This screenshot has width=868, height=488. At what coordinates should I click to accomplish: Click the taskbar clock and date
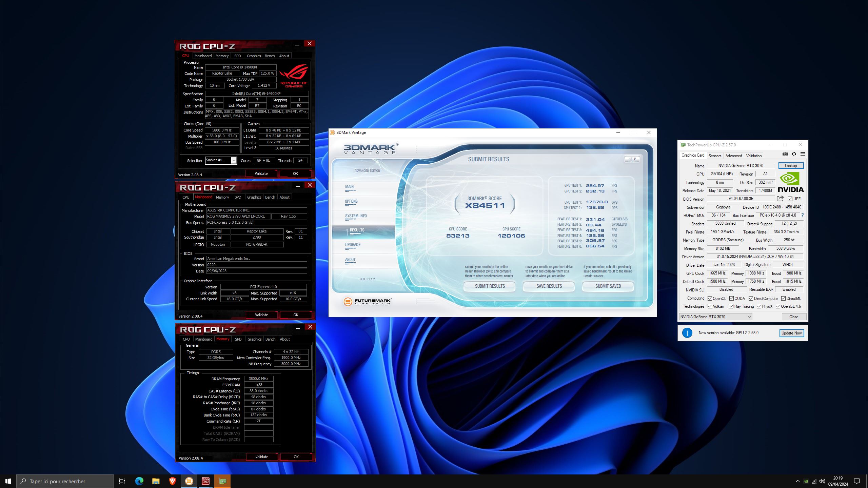tap(838, 481)
